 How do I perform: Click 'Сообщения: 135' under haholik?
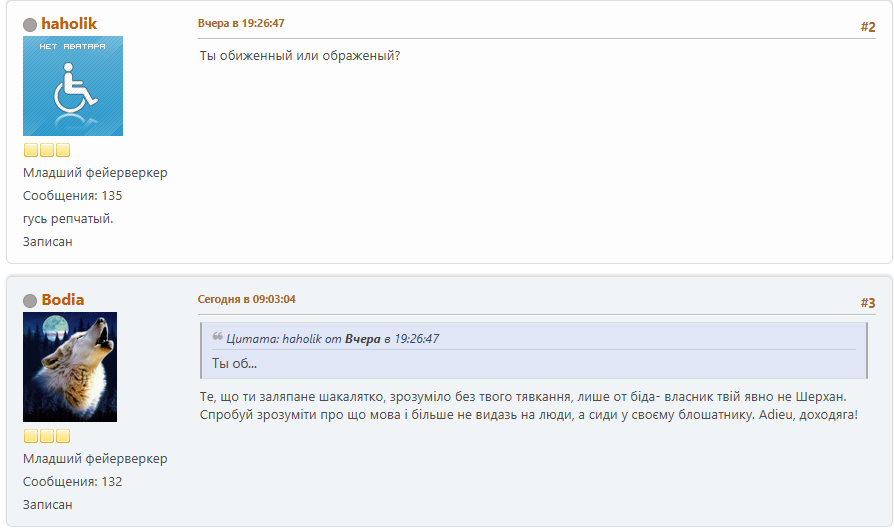pos(72,196)
